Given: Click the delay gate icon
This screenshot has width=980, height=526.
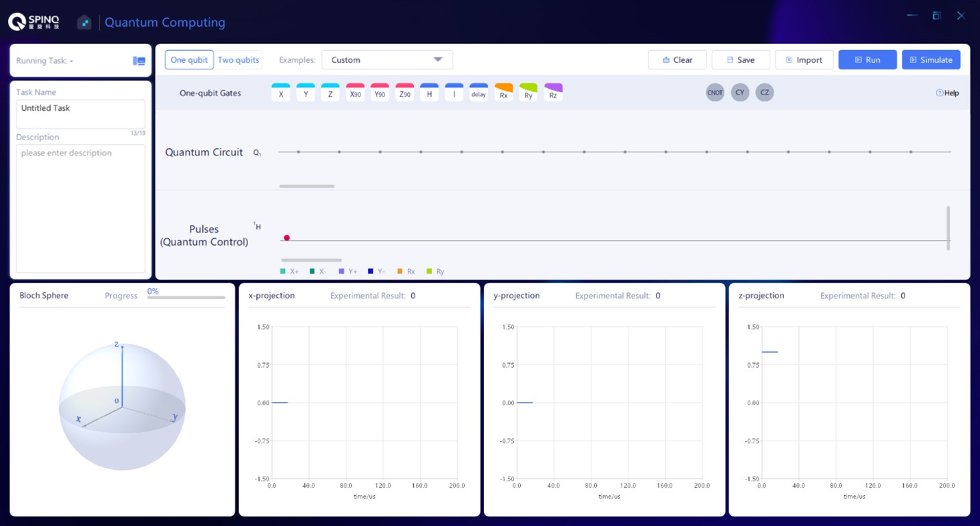Looking at the screenshot, I should 478,93.
